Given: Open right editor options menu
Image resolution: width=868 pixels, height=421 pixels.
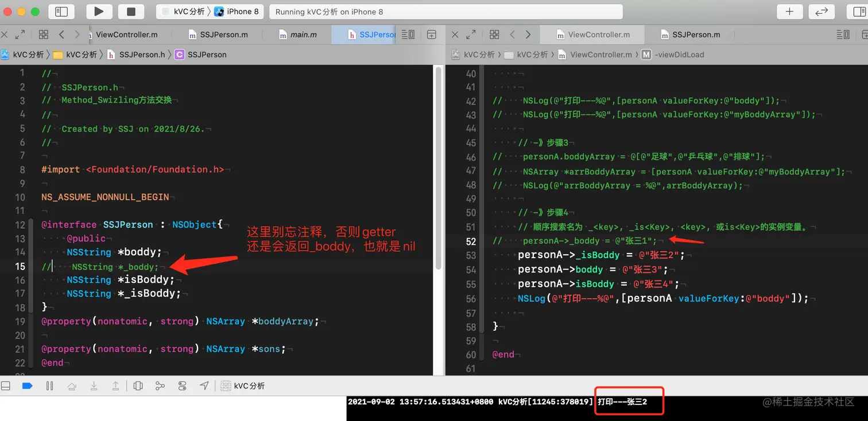Looking at the screenshot, I should point(843,34).
